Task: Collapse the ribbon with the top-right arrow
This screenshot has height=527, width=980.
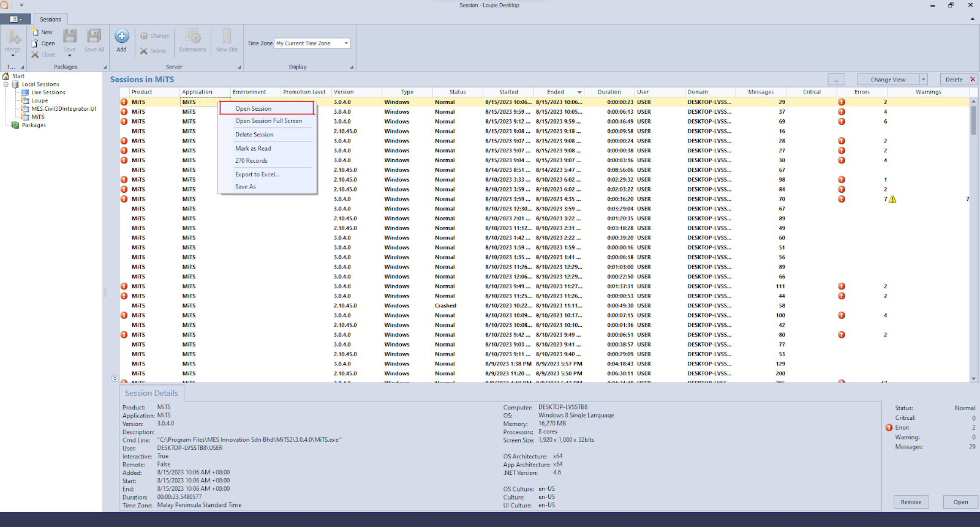Action: tap(972, 19)
